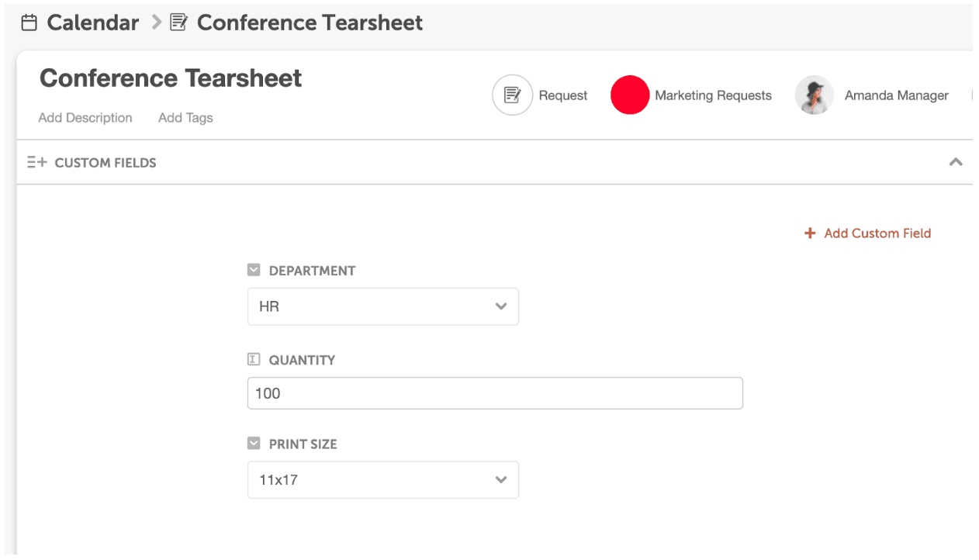Click Add Description link
Viewport: 979px width, 560px height.
(85, 118)
